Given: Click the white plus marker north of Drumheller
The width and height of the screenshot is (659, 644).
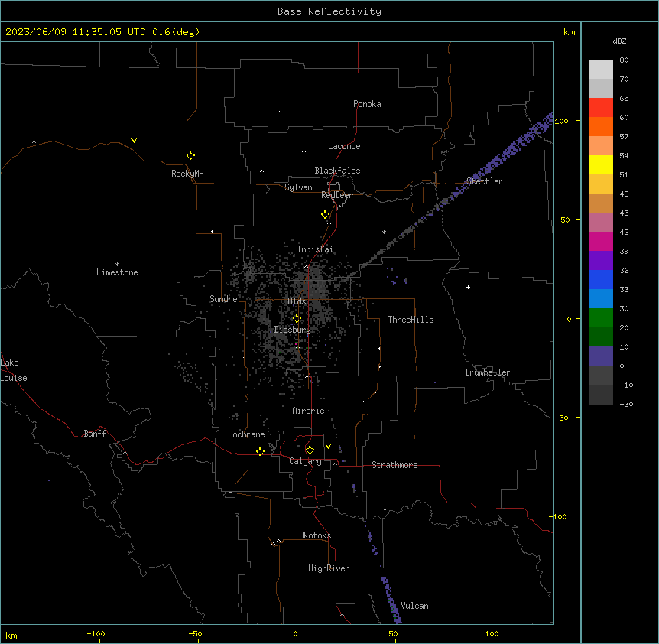Looking at the screenshot, I should [468, 287].
